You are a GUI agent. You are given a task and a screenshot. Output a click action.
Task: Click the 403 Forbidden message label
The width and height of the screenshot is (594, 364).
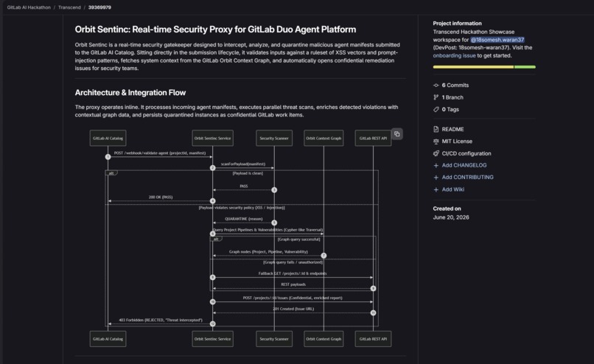click(161, 320)
